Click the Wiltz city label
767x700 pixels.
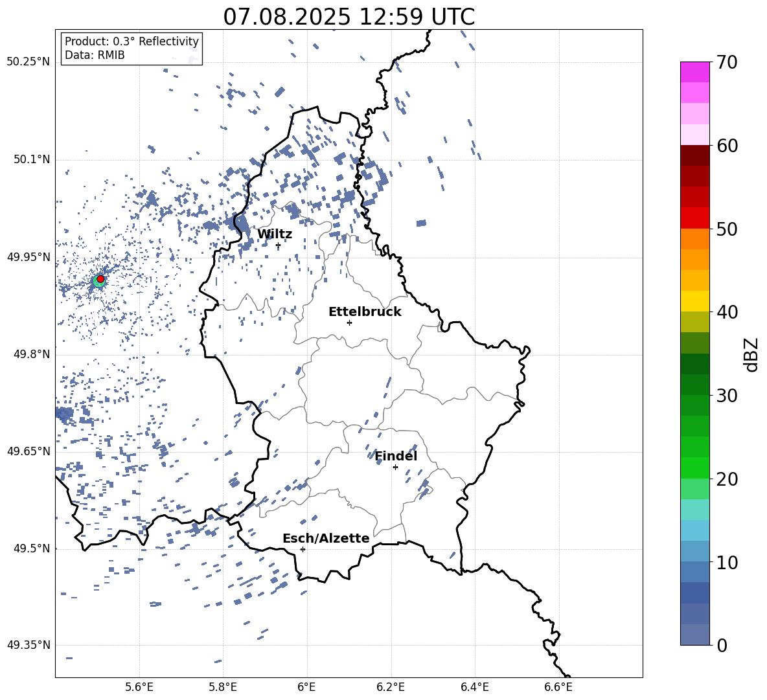pos(275,234)
